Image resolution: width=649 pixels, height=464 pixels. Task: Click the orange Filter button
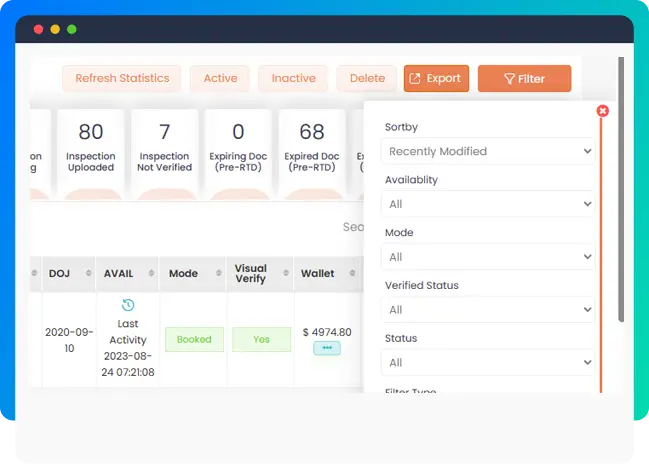pyautogui.click(x=524, y=79)
